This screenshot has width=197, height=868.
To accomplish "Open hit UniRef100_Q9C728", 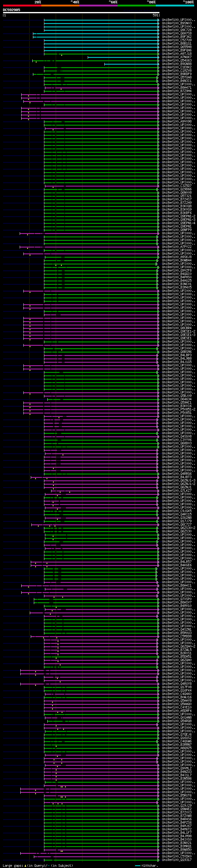I will click(177, 30).
